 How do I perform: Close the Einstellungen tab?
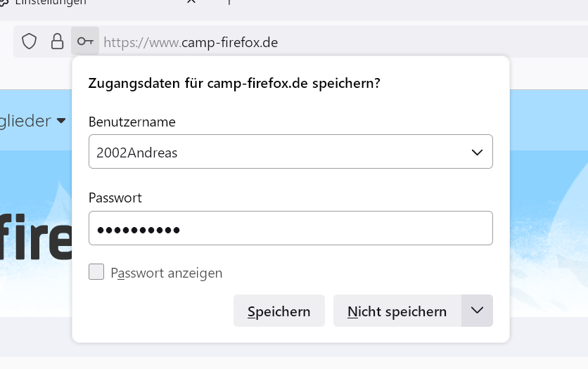coord(191,3)
